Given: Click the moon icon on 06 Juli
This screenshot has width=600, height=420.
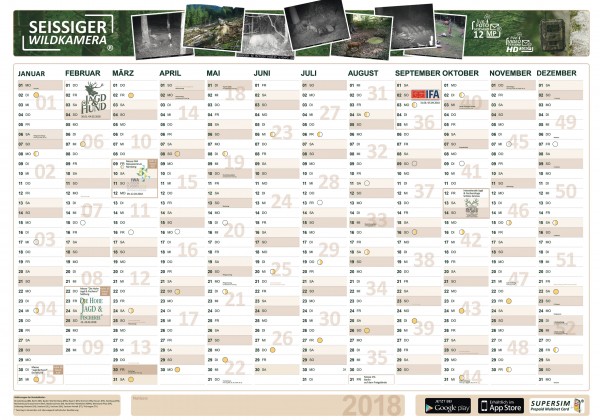Looking at the screenshot, I should pyautogui.click(x=320, y=134).
